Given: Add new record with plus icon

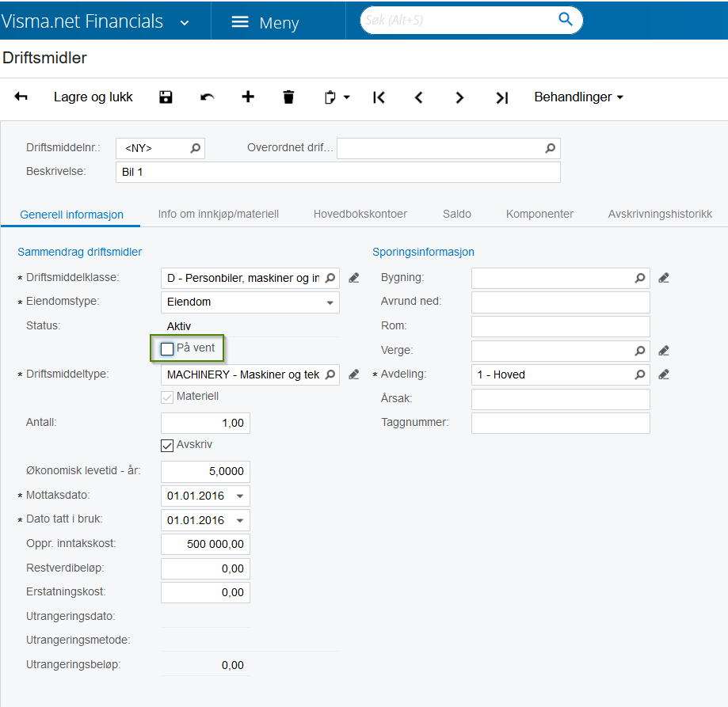Looking at the screenshot, I should [x=248, y=97].
